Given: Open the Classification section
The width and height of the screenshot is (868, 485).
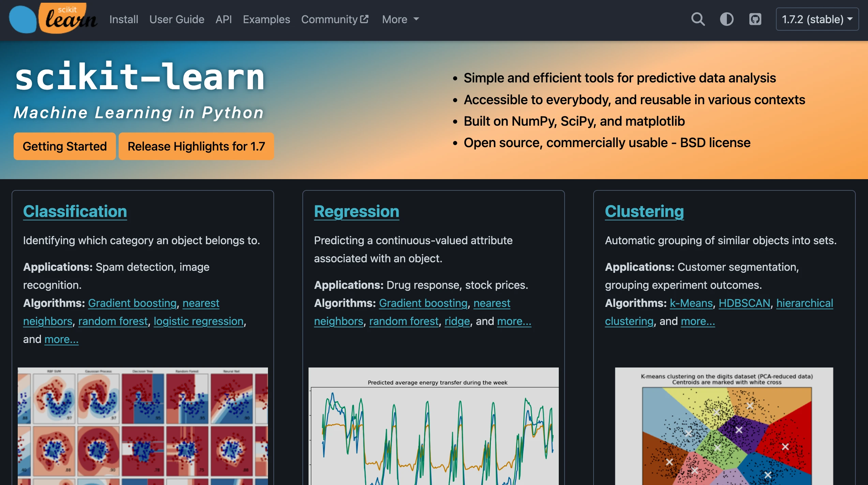Looking at the screenshot, I should click(75, 211).
